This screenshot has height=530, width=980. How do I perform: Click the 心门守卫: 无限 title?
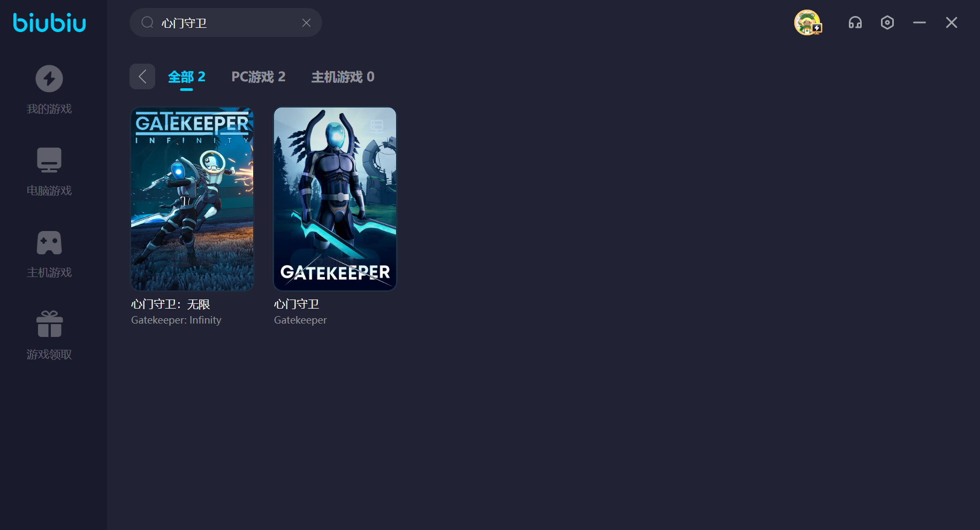click(x=171, y=304)
